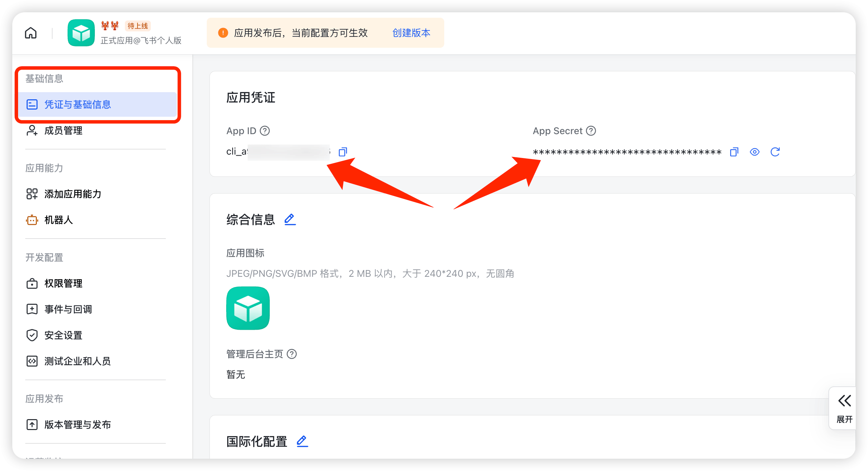The width and height of the screenshot is (868, 471).
Task: Reset the App Secret with the refresh icon
Action: [x=775, y=152]
